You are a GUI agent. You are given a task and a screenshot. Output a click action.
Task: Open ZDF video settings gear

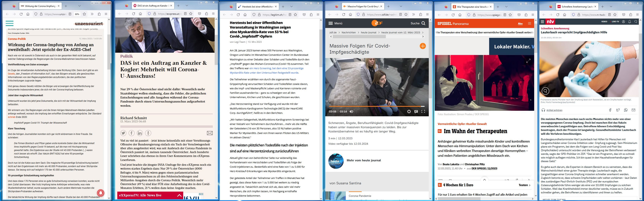click(x=409, y=112)
